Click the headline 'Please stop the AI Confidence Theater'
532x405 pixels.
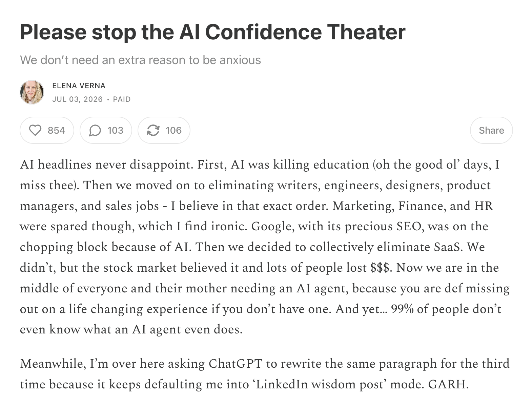tap(212, 32)
